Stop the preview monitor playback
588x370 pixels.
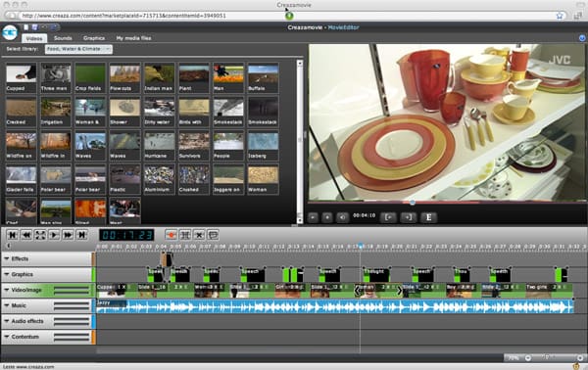tap(327, 217)
